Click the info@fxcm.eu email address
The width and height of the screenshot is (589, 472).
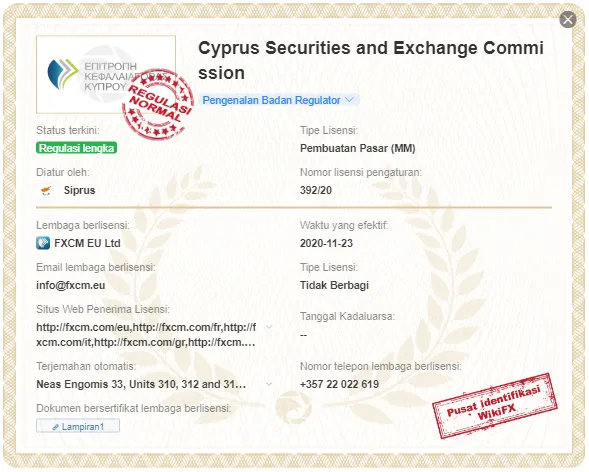[71, 285]
